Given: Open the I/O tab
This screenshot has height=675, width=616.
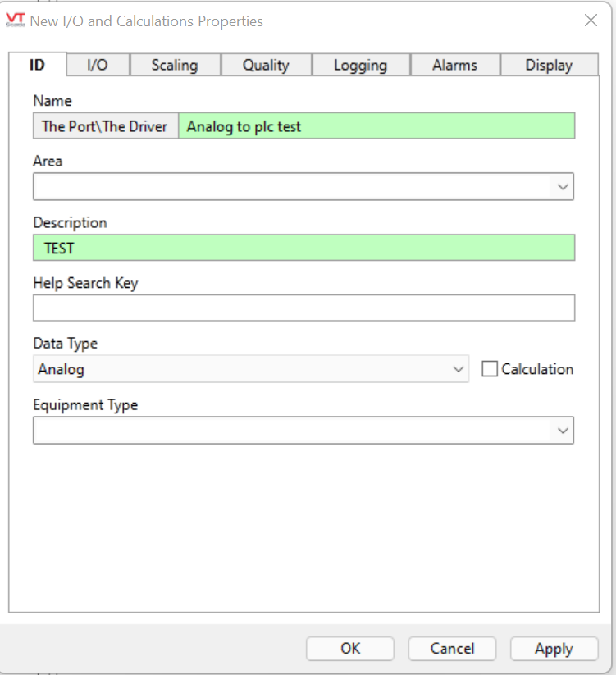Looking at the screenshot, I should click(97, 66).
